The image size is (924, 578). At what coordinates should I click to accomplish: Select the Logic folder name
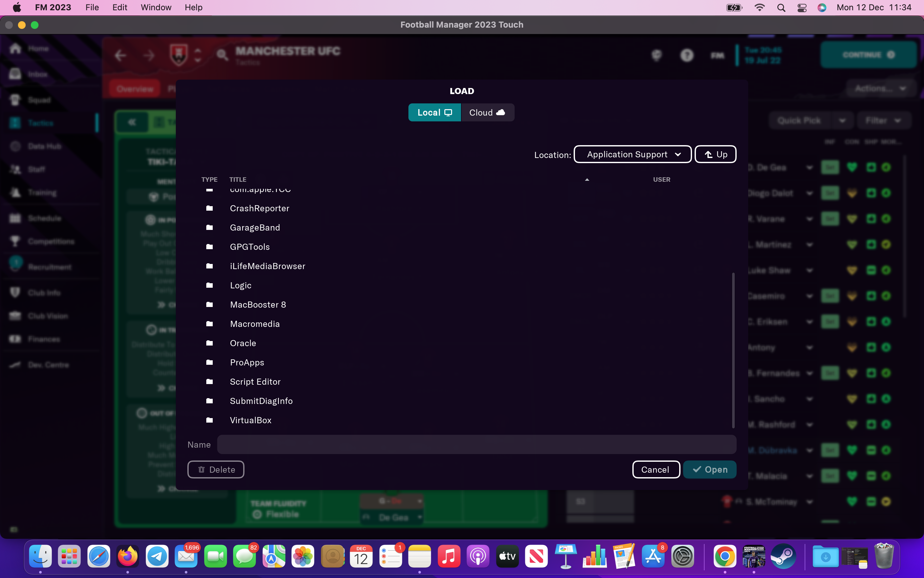[x=241, y=285]
